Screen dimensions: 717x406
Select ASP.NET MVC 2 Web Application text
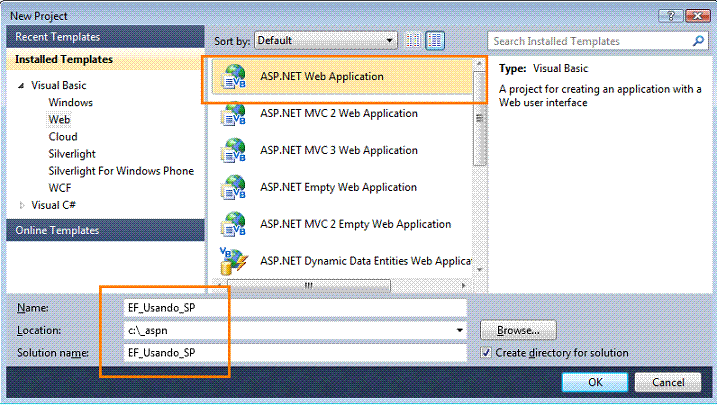click(339, 113)
